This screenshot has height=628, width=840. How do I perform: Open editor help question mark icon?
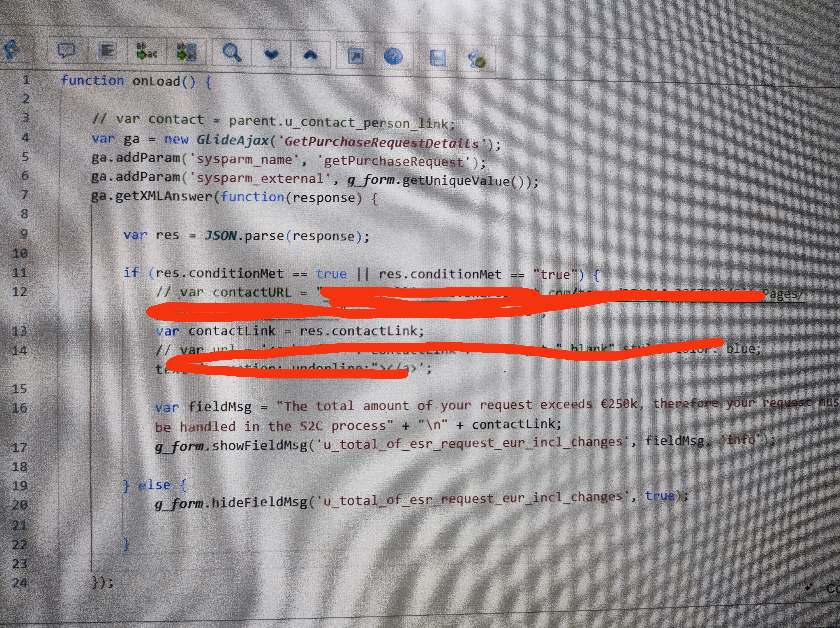pos(393,57)
